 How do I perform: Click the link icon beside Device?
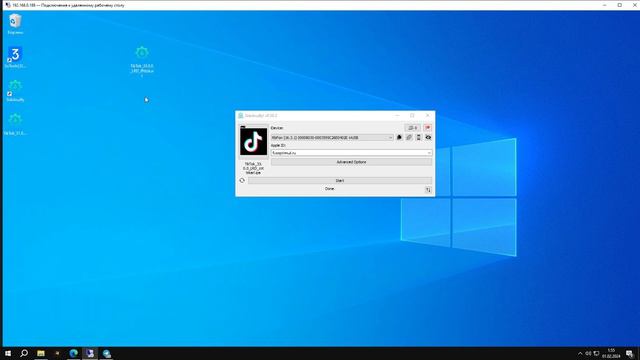tap(409, 138)
